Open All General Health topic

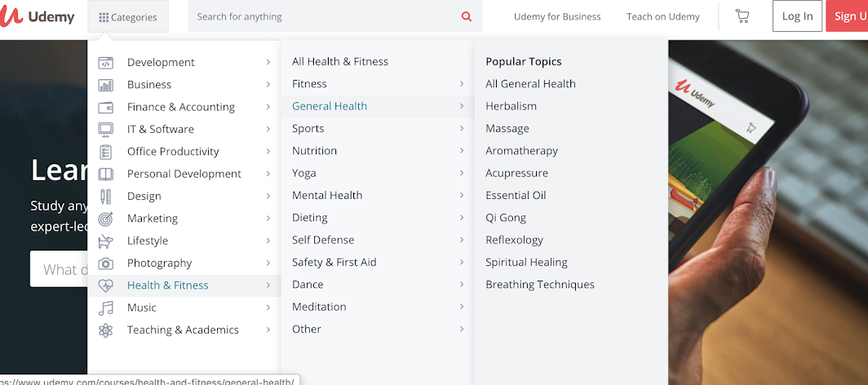click(x=530, y=83)
